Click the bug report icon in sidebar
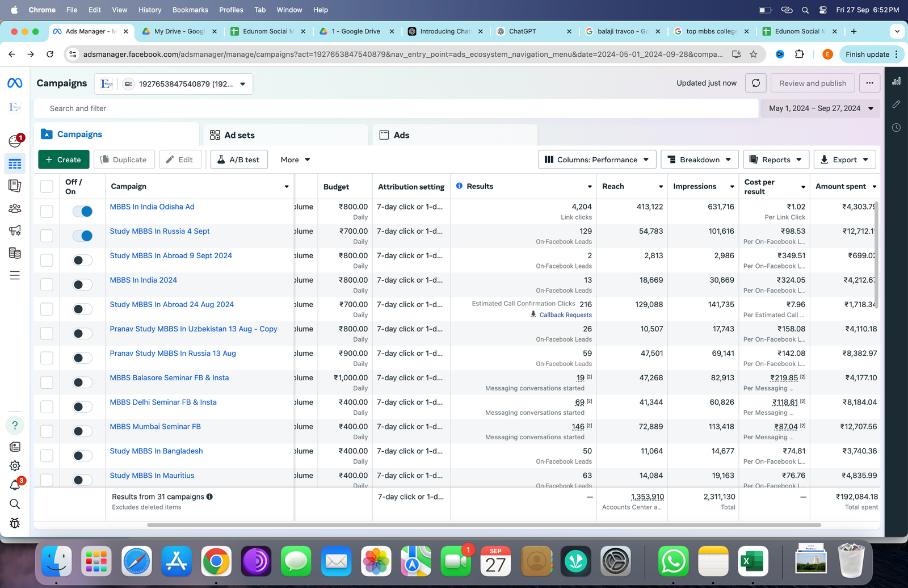 [x=15, y=523]
